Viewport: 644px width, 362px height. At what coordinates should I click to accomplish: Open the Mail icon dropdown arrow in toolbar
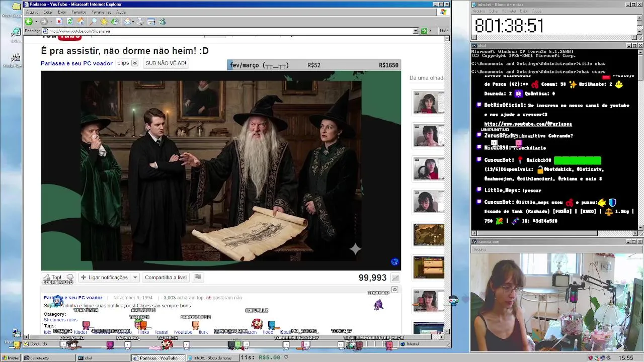(x=133, y=22)
